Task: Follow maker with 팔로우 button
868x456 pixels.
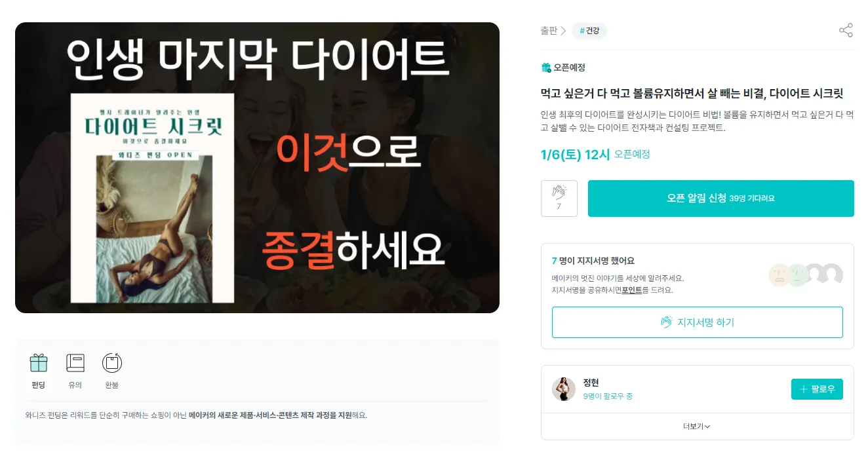Action: pyautogui.click(x=817, y=389)
